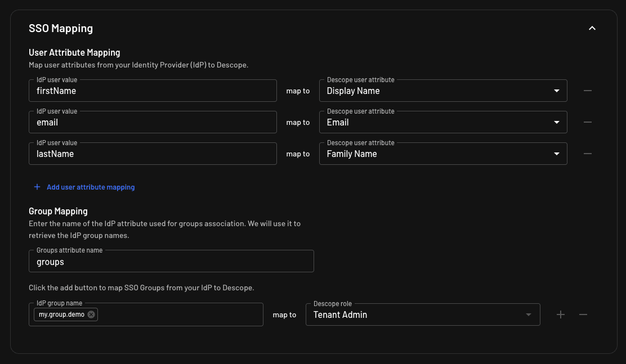Remove the lastName attribute mapping row
Viewport: 626px width, 364px height.
coord(587,154)
